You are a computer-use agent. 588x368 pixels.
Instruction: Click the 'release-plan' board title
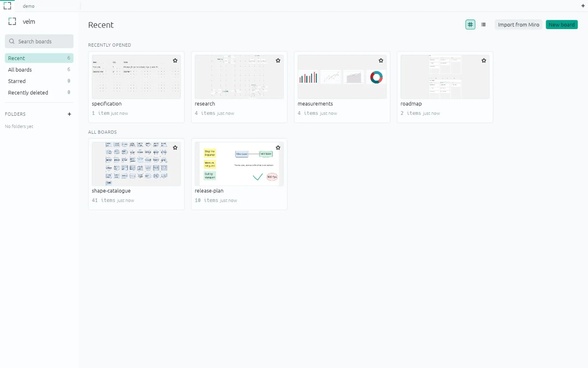pyautogui.click(x=209, y=191)
